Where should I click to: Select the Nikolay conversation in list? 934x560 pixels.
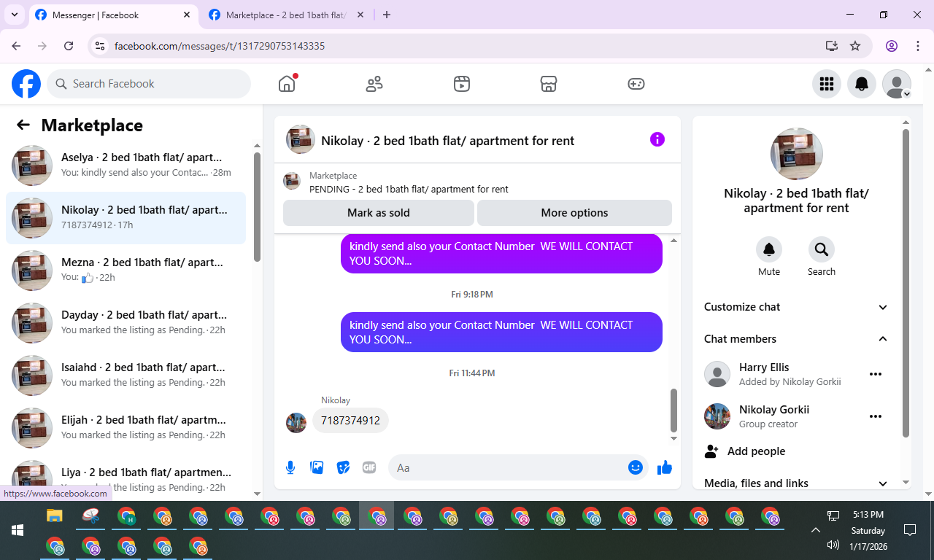pyautogui.click(x=126, y=218)
